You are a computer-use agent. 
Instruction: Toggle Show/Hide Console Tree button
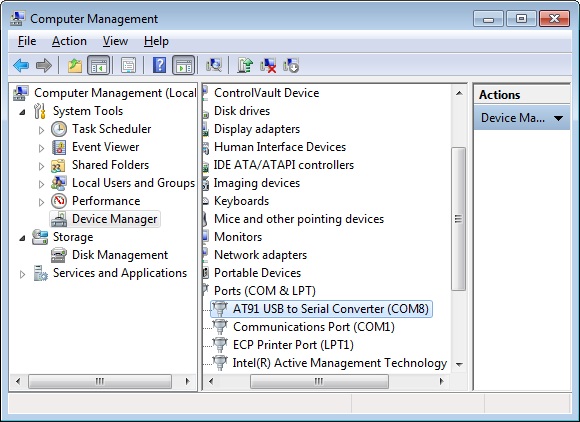98,65
